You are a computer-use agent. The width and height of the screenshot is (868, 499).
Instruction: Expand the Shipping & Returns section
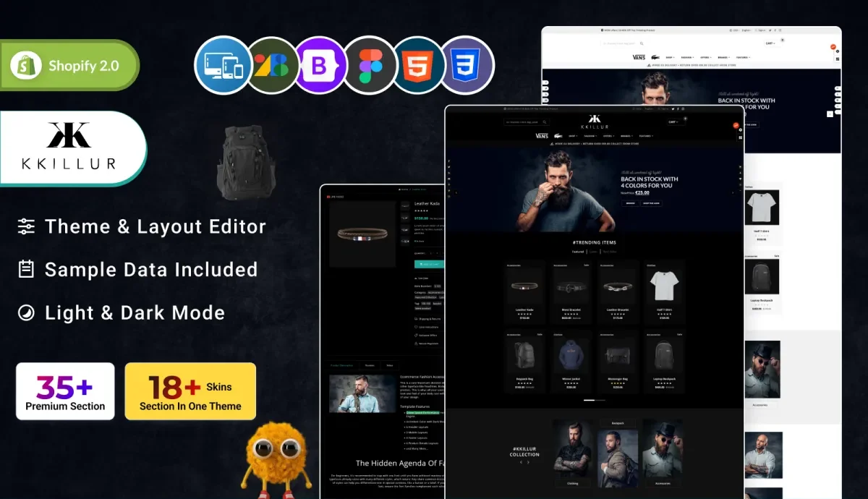[427, 319]
